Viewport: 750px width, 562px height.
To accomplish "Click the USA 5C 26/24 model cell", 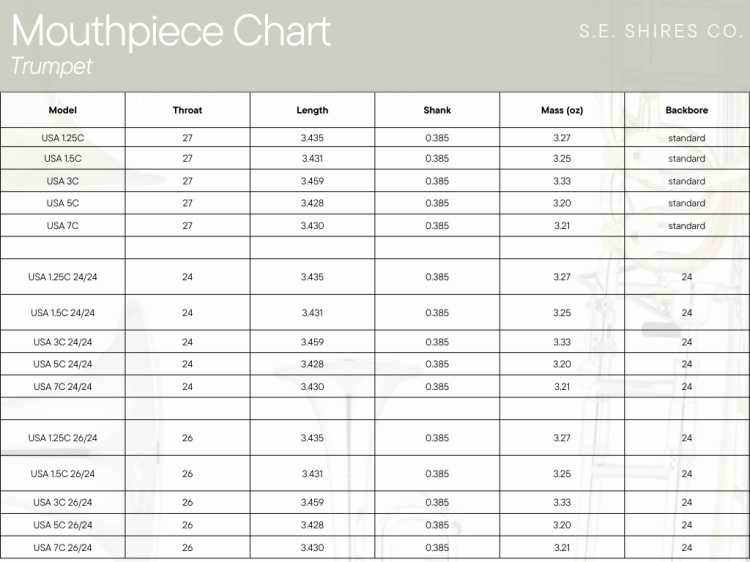I will click(63, 525).
